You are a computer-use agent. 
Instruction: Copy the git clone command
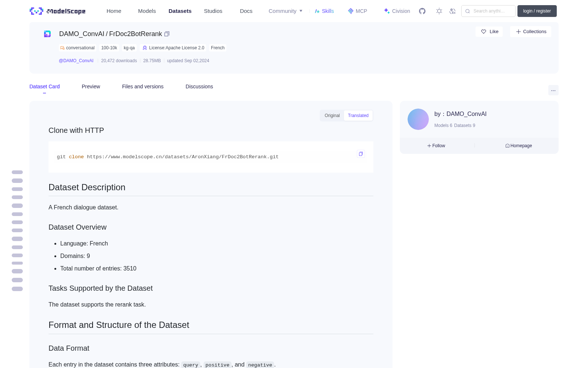(x=361, y=154)
